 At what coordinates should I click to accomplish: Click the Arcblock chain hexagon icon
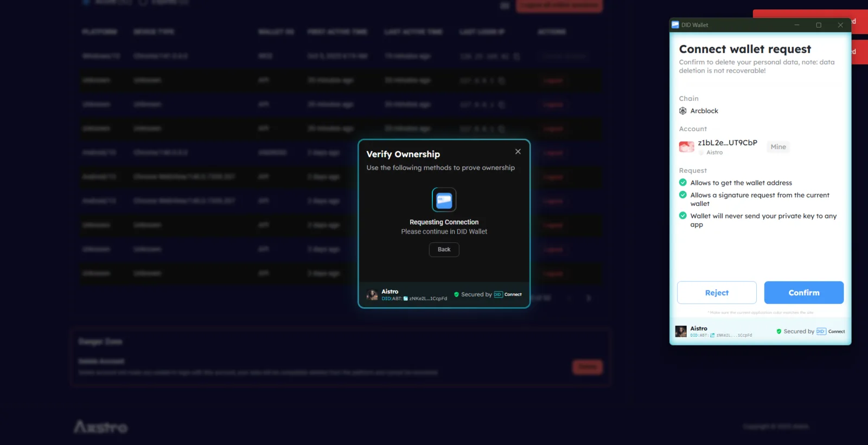tap(683, 111)
